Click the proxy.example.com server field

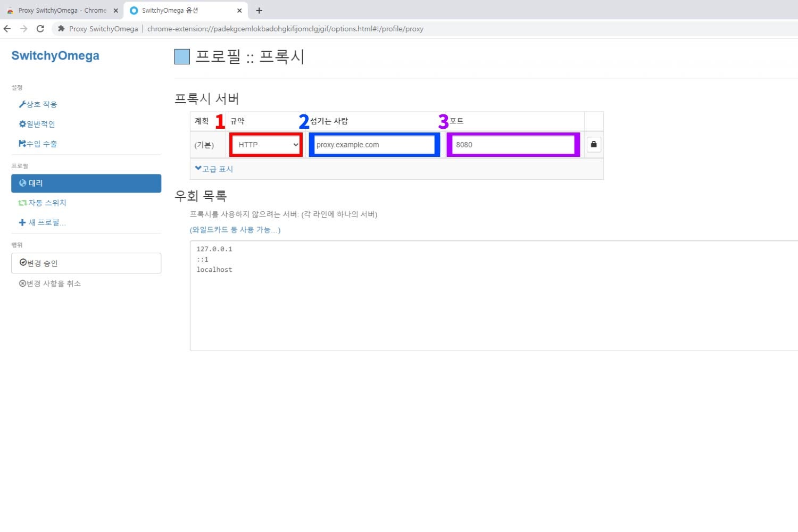coord(374,145)
